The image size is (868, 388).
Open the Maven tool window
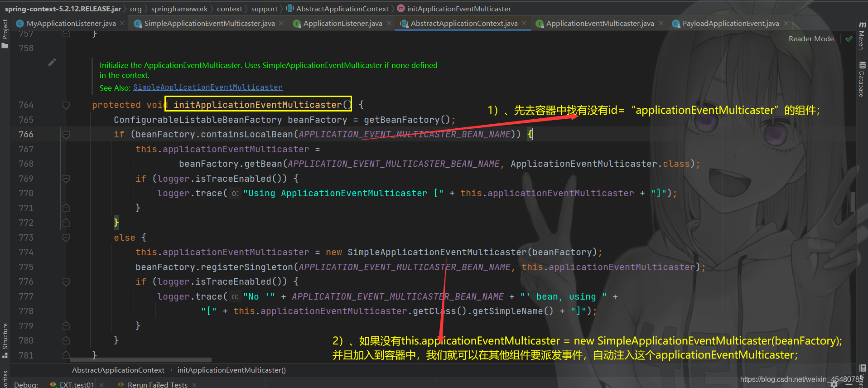coord(862,35)
